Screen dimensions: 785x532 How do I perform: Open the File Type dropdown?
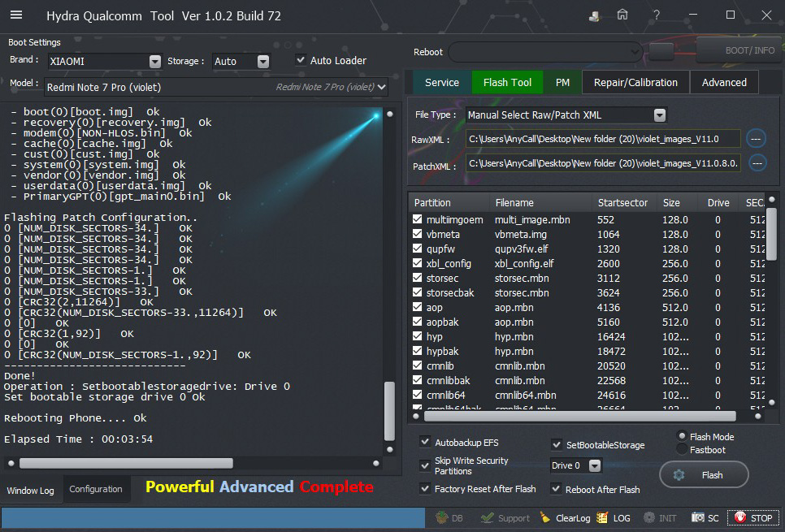(659, 115)
